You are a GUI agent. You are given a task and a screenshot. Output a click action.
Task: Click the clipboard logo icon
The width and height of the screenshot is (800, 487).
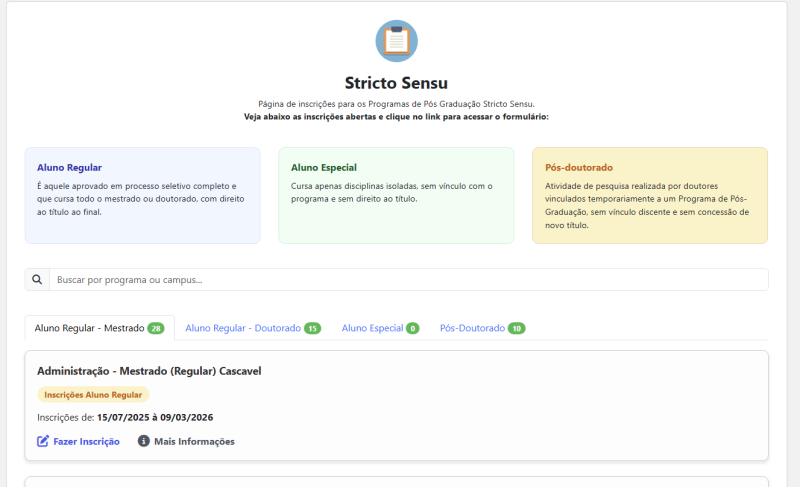(396, 41)
